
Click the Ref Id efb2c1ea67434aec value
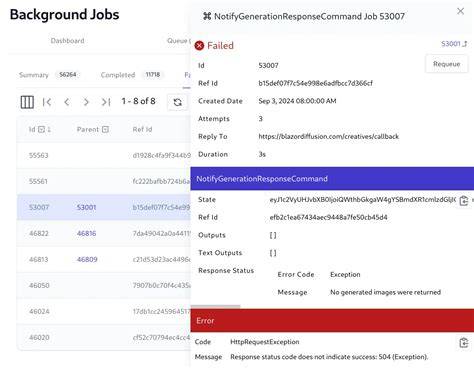[328, 217]
